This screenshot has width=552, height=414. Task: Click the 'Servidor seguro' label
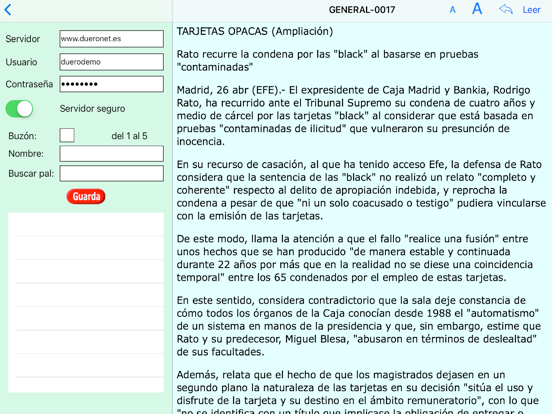click(x=92, y=108)
